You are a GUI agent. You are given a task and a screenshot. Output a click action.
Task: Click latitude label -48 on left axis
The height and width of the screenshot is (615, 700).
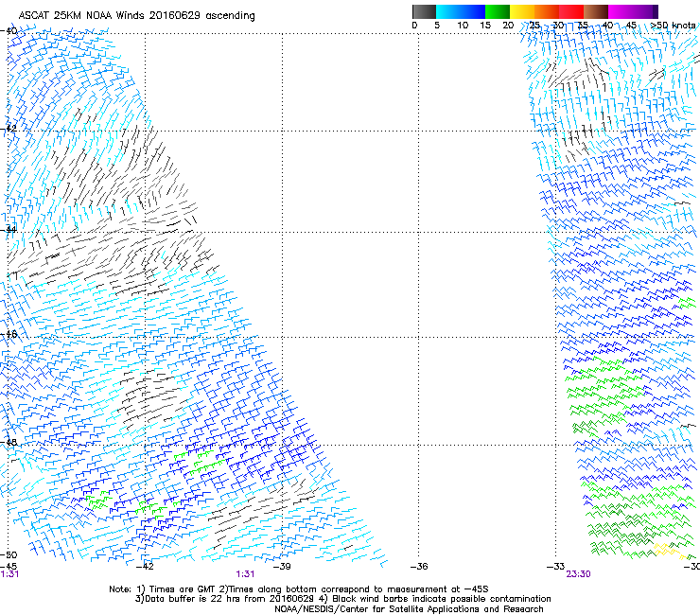point(9,442)
